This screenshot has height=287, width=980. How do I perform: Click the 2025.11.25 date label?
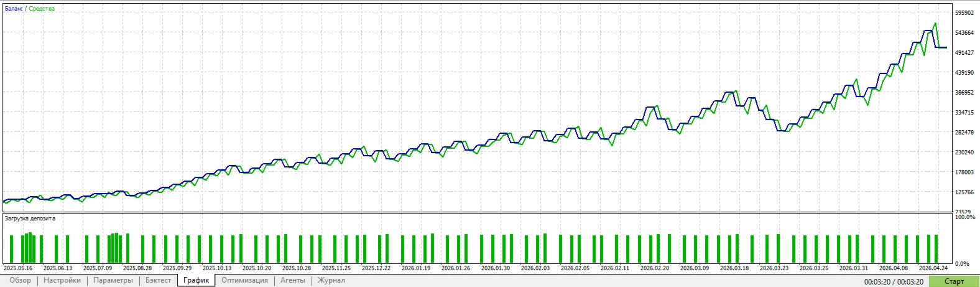click(x=336, y=268)
